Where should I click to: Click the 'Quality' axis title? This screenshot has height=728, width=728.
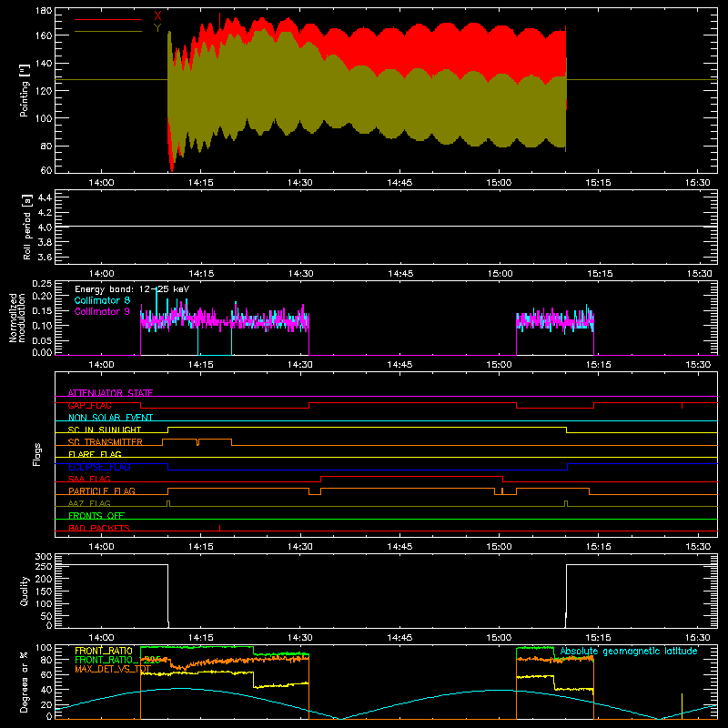tap(25, 591)
